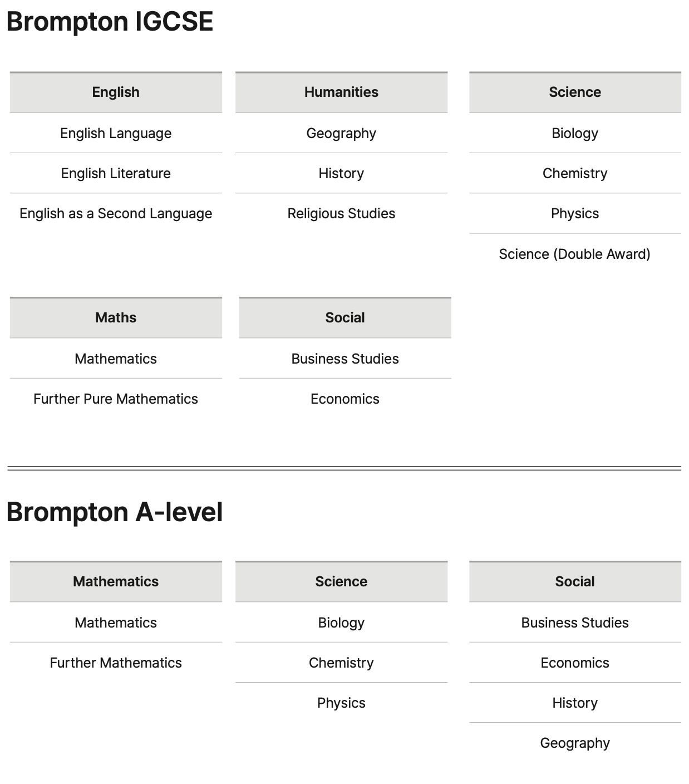Click Geography in the IGCSE Humanities table
The width and height of the screenshot is (689, 784).
click(341, 134)
